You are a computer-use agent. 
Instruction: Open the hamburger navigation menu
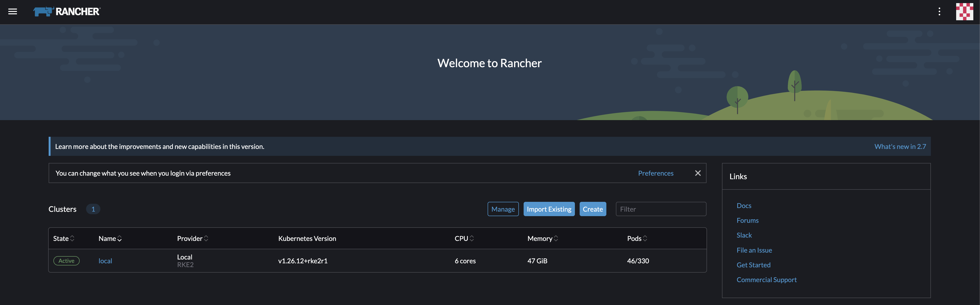[13, 11]
